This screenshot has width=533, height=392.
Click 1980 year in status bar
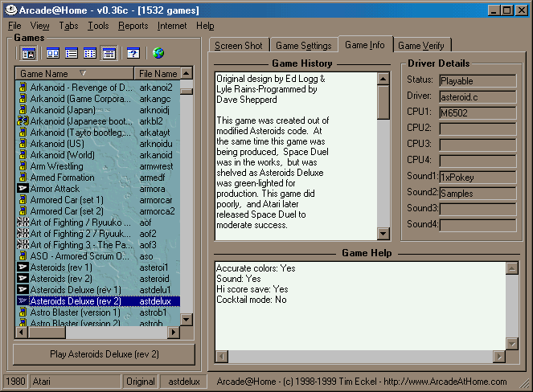15,382
